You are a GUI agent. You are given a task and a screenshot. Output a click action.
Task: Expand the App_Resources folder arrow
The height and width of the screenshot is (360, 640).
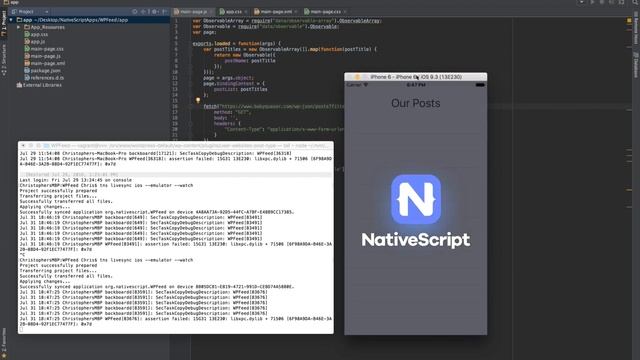(x=18, y=27)
